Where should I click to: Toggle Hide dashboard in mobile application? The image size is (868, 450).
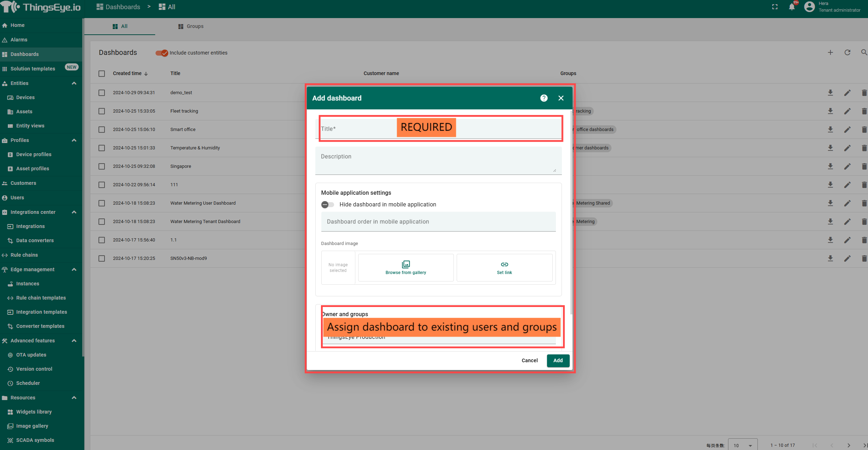point(327,205)
